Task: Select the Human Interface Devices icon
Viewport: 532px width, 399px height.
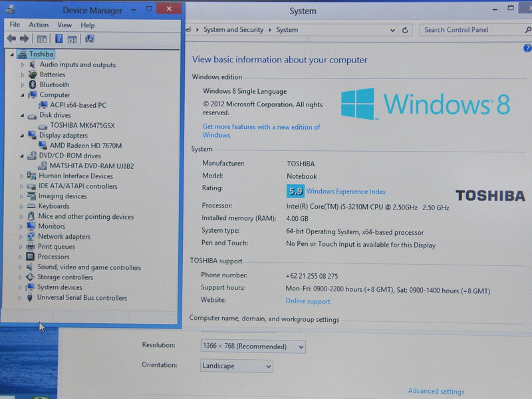Action: pos(31,176)
